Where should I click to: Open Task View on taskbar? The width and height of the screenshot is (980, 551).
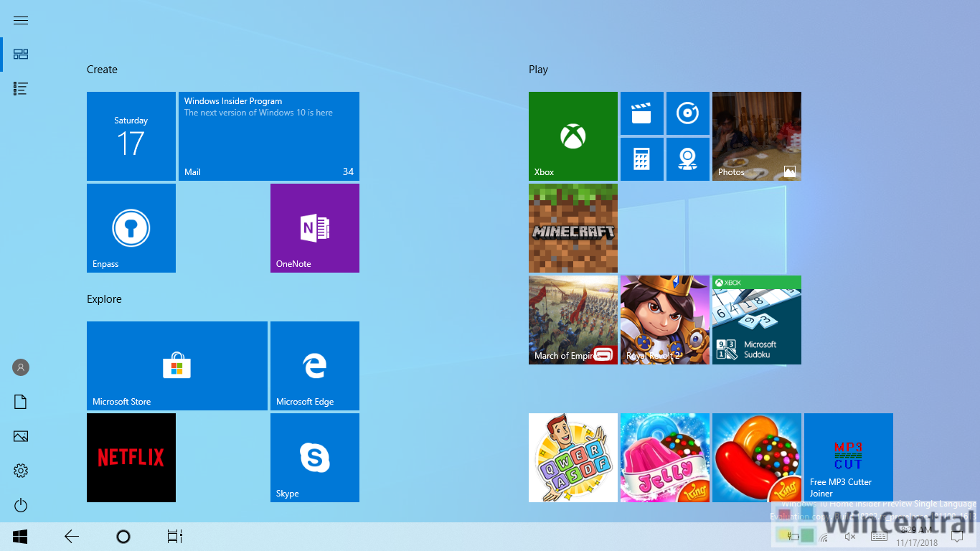pyautogui.click(x=175, y=537)
